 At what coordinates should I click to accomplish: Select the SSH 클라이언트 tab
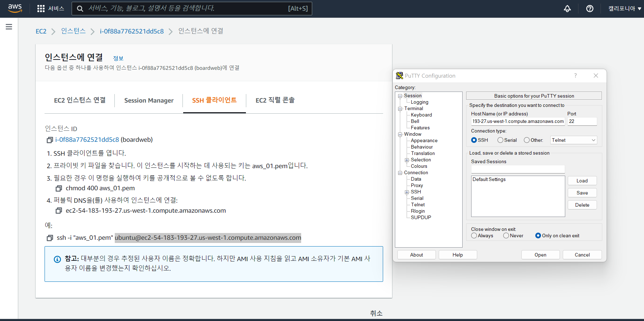(214, 100)
